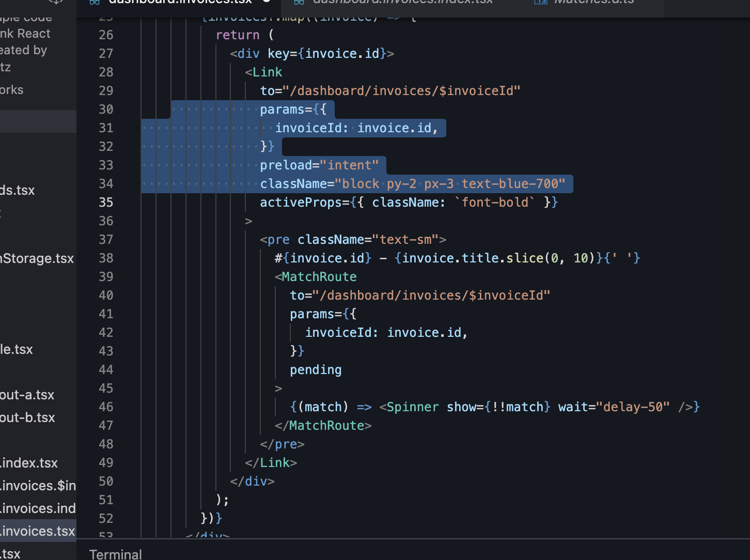Click line number 46 in the gutter

click(x=106, y=407)
